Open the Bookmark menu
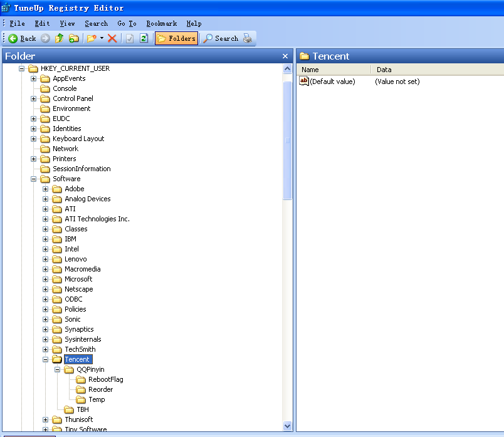 coord(161,23)
